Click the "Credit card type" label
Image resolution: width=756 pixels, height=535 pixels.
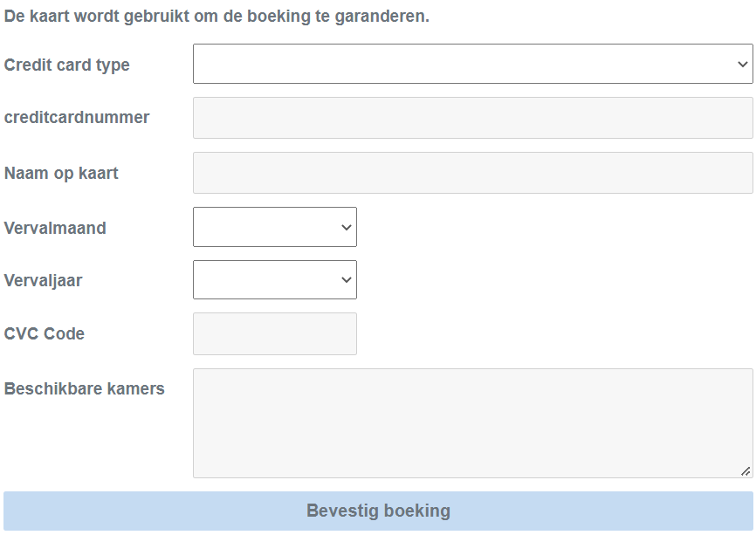(x=67, y=65)
